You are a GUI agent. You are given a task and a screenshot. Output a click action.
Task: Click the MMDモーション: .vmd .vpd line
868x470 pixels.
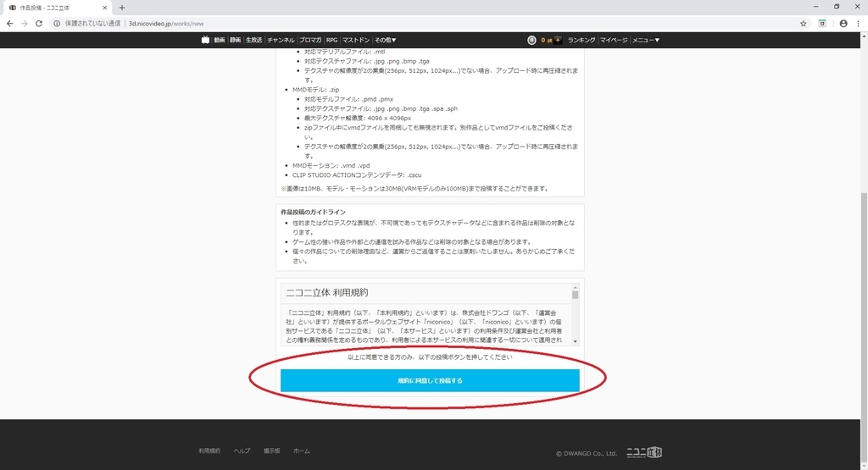click(331, 165)
